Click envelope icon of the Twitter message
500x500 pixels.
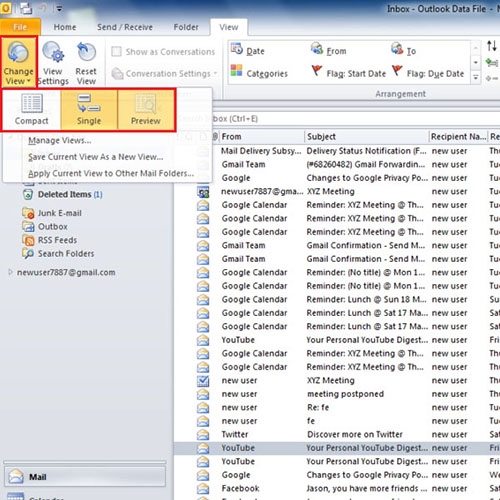tap(203, 435)
